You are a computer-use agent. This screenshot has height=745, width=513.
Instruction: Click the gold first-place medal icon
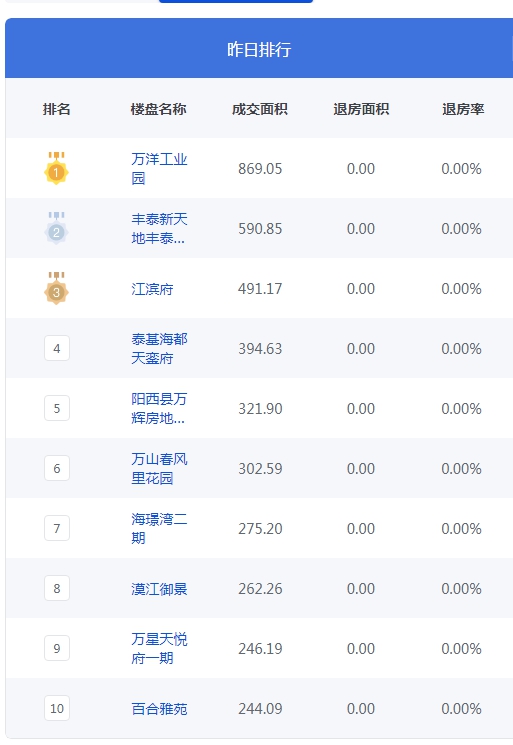(57, 168)
